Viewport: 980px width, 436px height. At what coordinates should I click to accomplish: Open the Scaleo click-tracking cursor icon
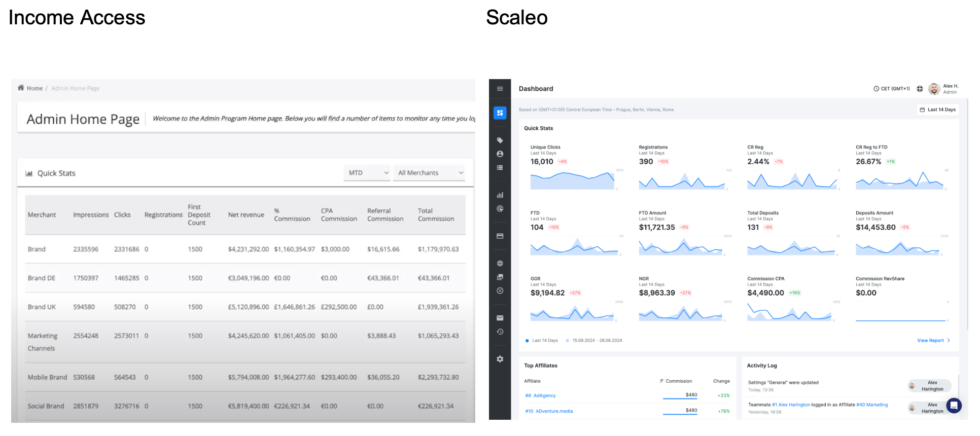click(x=500, y=209)
